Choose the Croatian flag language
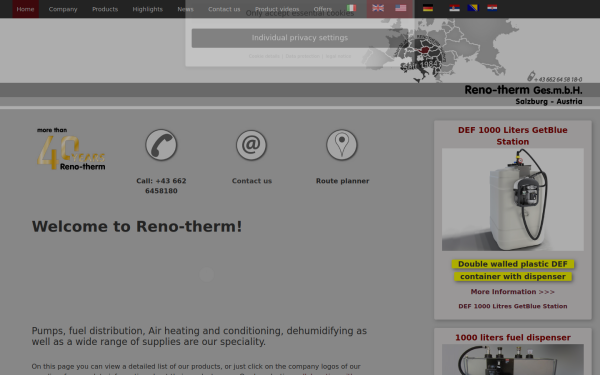The image size is (600, 375). [x=492, y=8]
